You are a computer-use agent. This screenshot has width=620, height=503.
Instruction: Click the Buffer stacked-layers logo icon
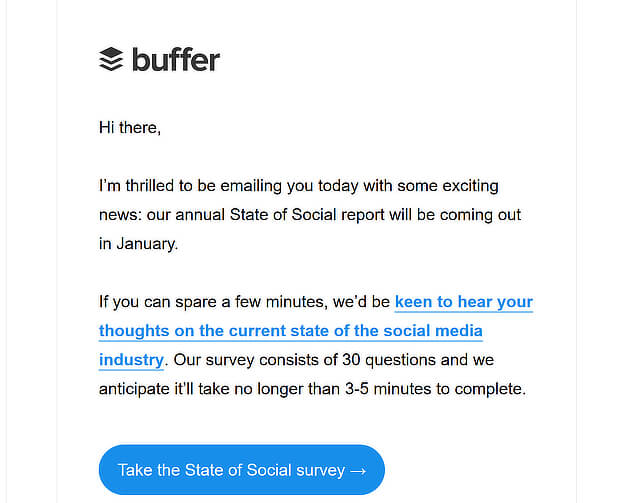pyautogui.click(x=111, y=59)
